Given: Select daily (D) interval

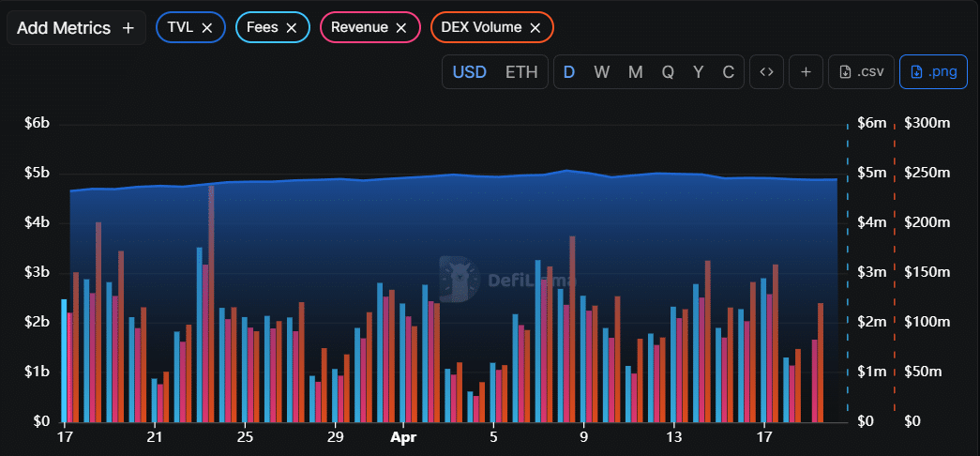Looking at the screenshot, I should pos(569,72).
